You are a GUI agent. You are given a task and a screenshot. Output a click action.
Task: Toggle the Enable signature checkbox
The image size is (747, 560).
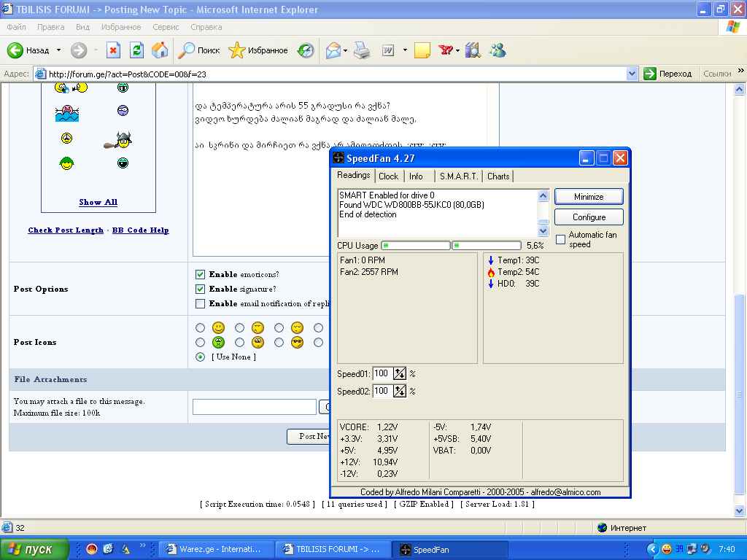point(200,289)
